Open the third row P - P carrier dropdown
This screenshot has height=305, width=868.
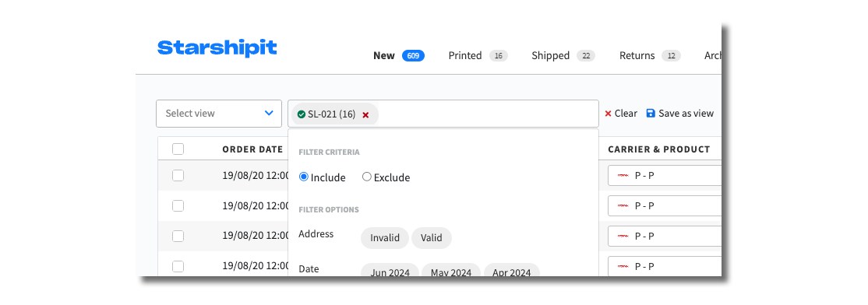[x=665, y=236]
